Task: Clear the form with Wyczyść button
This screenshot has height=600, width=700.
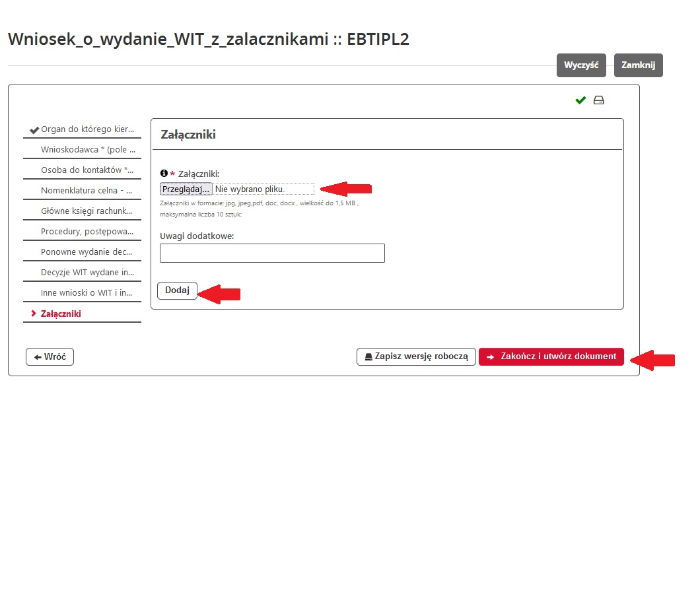Action: point(581,65)
